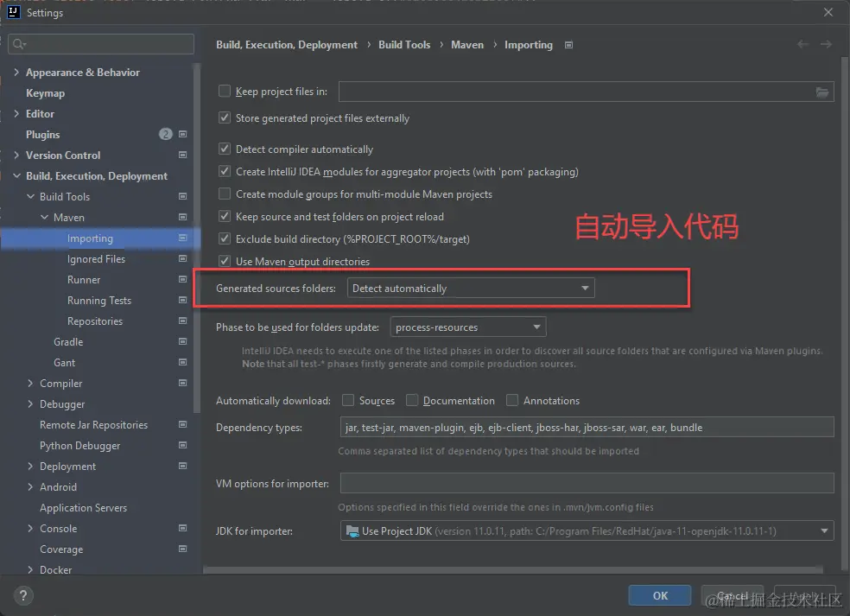Screen dimensions: 850x616
Task: Click Maven in the breadcrumb
Action: (x=467, y=45)
